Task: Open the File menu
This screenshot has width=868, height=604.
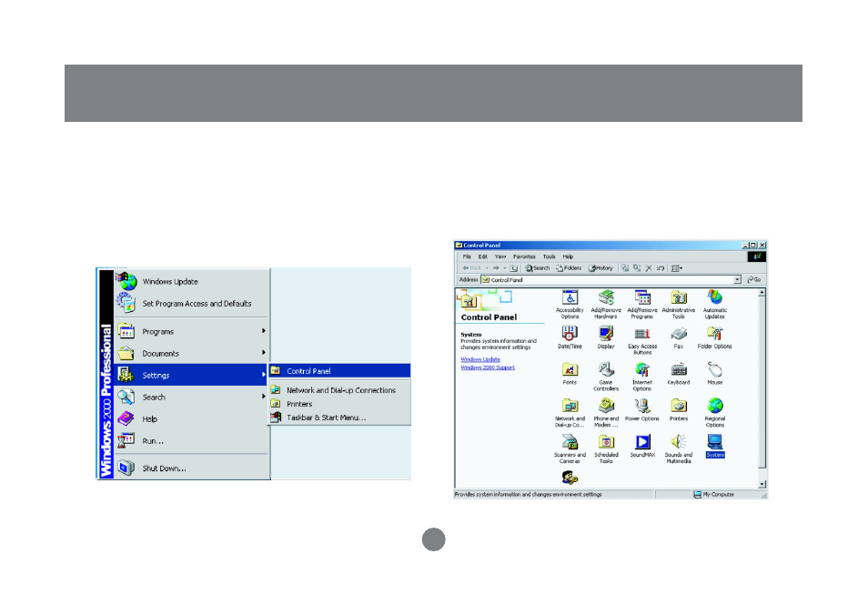Action: point(467,257)
